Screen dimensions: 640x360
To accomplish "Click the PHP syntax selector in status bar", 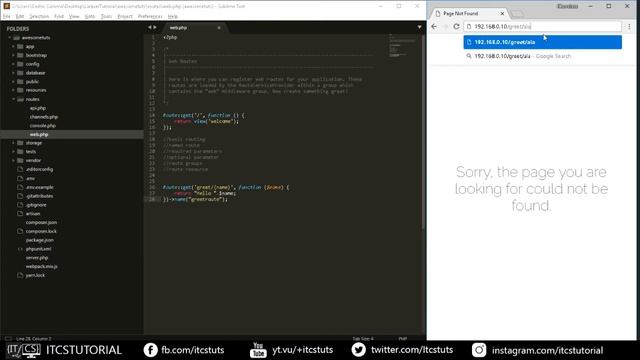I will (x=402, y=338).
